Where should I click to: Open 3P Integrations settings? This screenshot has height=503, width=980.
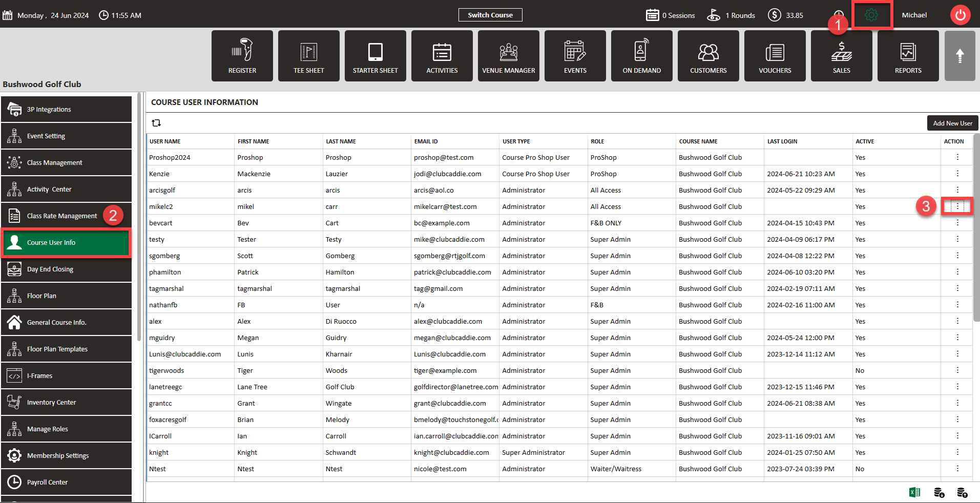67,109
